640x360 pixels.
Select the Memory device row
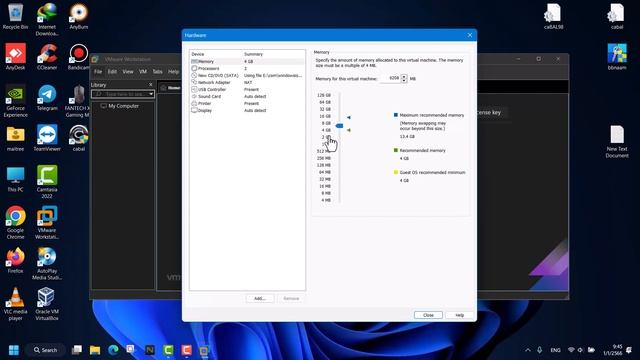[247, 61]
